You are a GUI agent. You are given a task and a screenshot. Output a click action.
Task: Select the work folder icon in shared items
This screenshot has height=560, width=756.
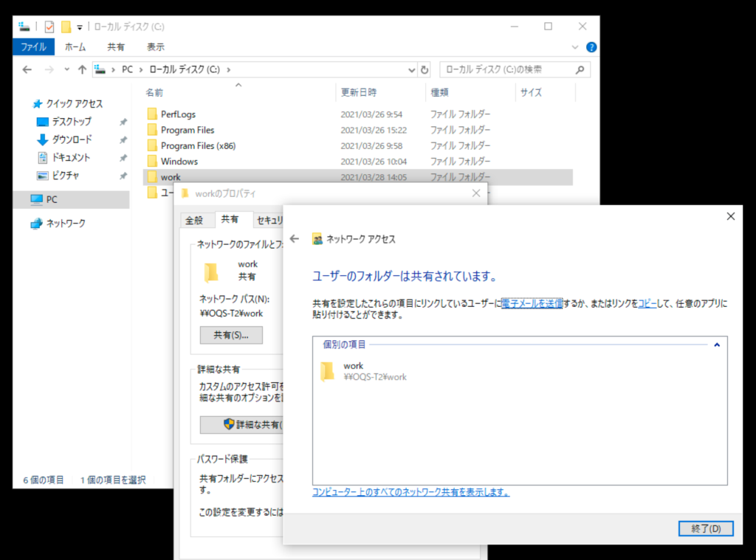click(328, 371)
